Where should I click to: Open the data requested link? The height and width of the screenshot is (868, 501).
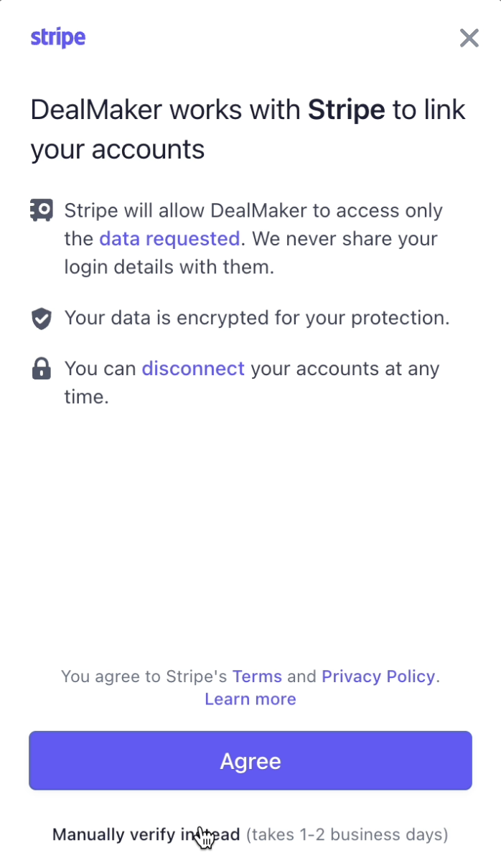tap(169, 238)
